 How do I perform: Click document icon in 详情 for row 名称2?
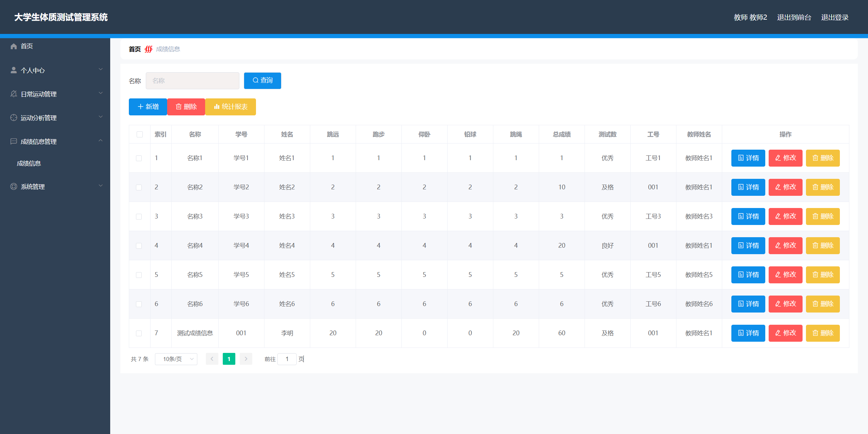pos(741,187)
